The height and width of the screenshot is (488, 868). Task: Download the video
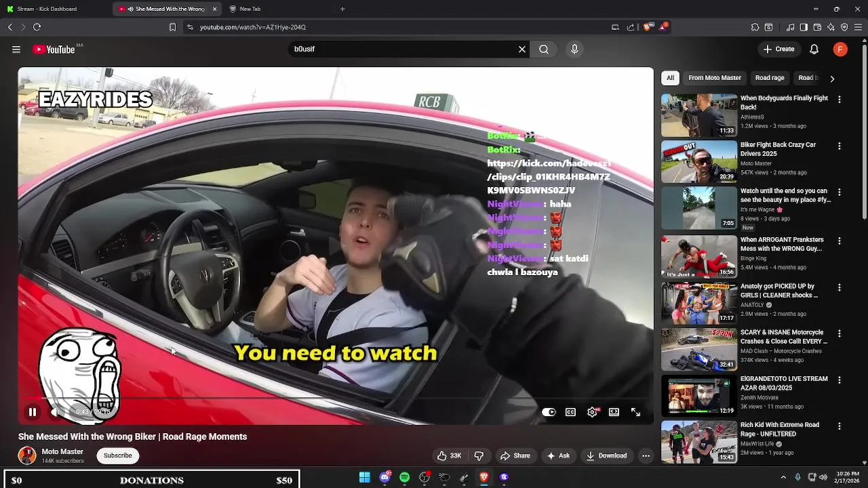point(606,455)
